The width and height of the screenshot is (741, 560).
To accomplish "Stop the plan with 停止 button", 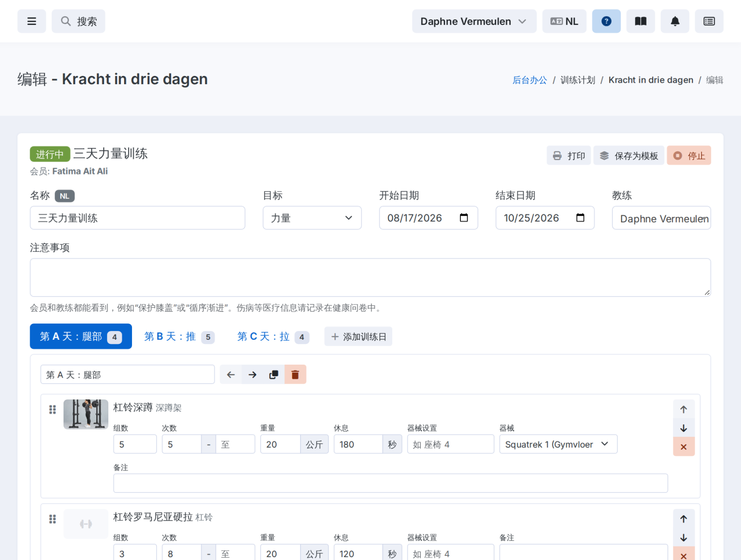I will [689, 156].
